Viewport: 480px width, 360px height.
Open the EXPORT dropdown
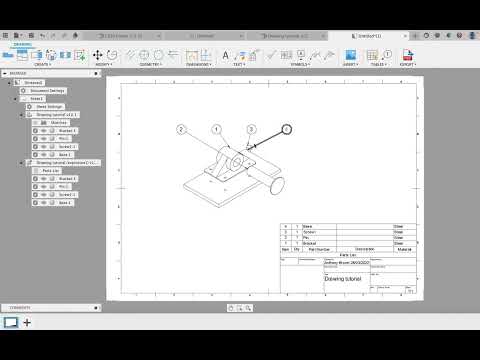[408, 64]
